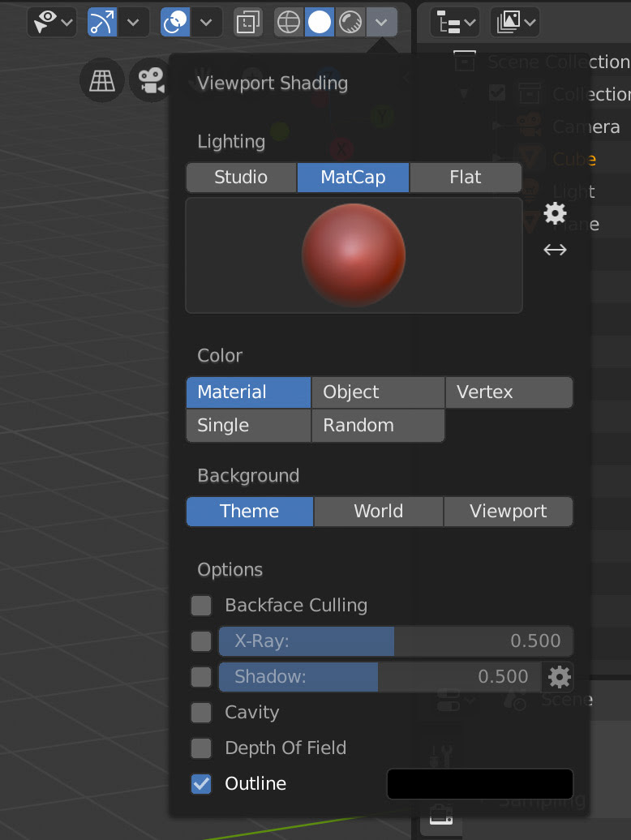Open the selectability and visibility dropdown arrow
This screenshot has height=840, width=631.
[67, 23]
